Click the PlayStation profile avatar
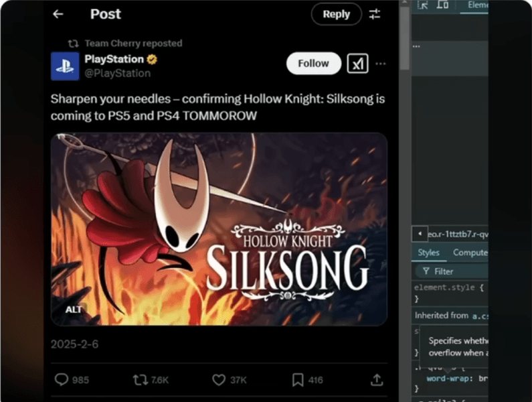This screenshot has height=402, width=532. tap(64, 66)
